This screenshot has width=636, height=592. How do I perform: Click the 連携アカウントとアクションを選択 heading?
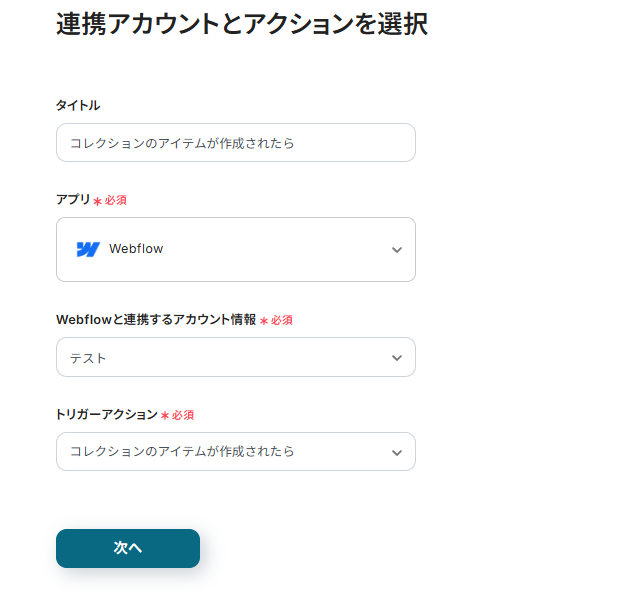(x=242, y=24)
